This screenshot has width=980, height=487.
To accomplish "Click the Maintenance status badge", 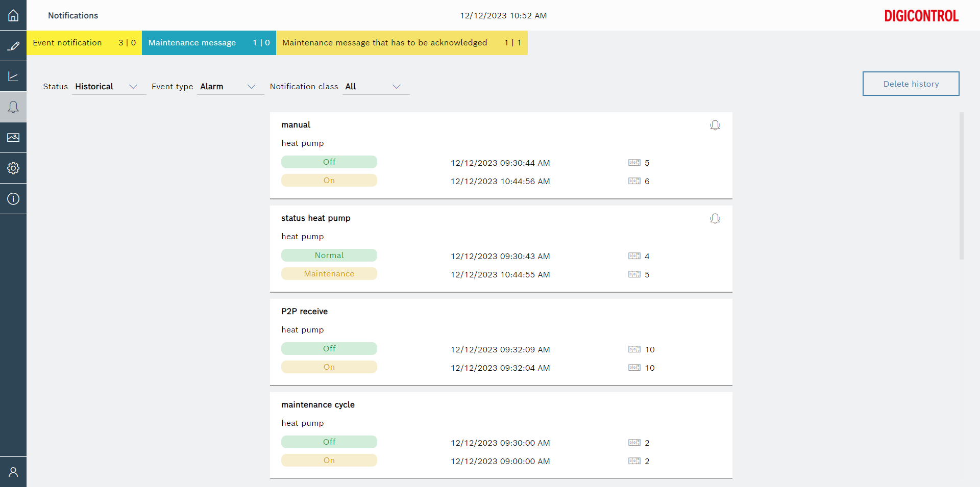I will point(329,274).
